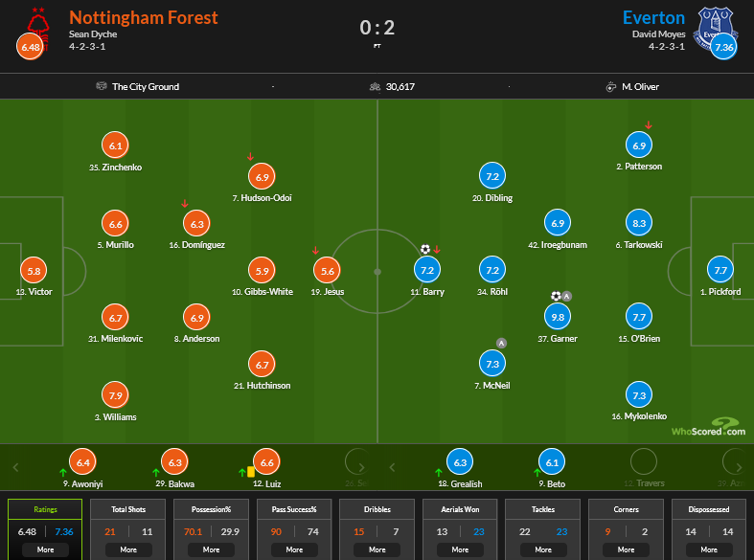This screenshot has width=754, height=560.
Task: Click the goal ball icon next to Barry
Action: tap(425, 249)
